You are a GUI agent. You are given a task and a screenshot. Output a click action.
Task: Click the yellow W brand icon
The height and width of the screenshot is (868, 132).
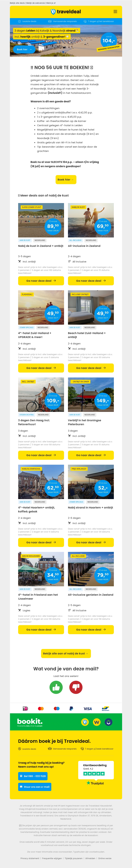click(97, 722)
